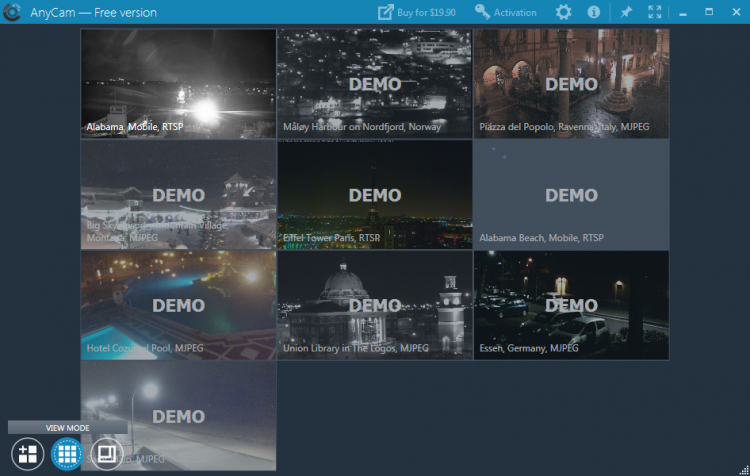Switch to single camera layout view mode
The height and width of the screenshot is (476, 750).
106,454
